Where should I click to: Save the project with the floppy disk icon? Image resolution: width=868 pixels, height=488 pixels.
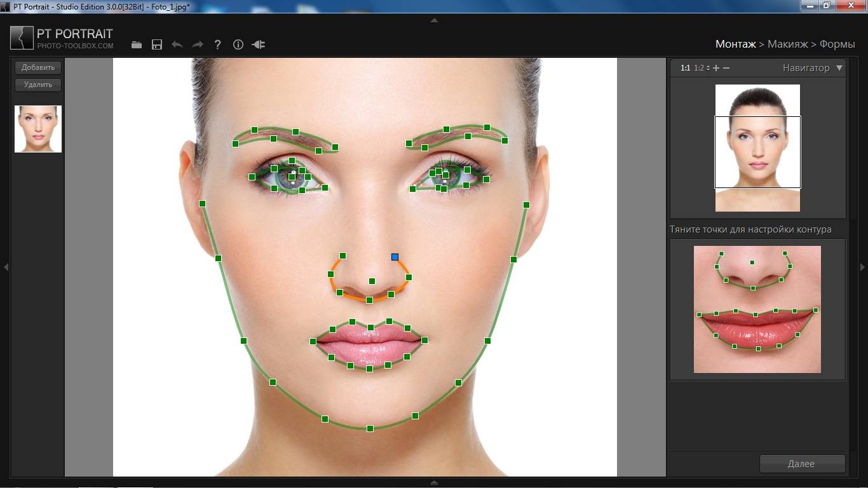click(x=157, y=44)
